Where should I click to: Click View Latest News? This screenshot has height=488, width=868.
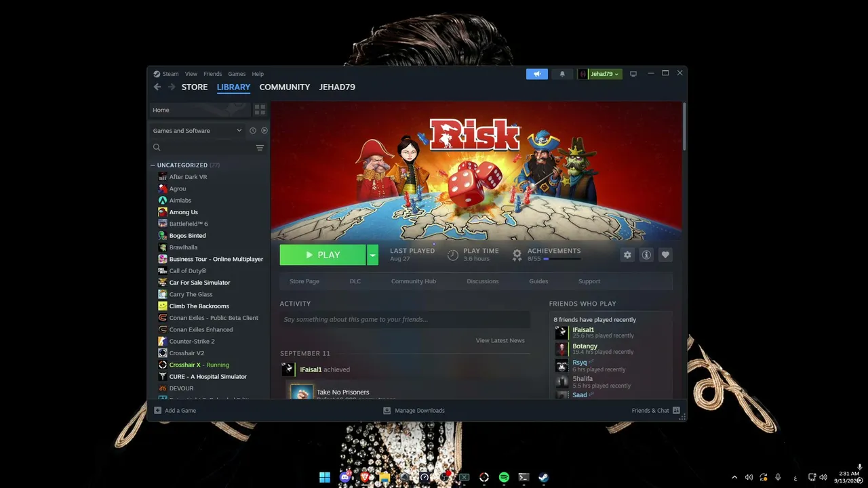(x=500, y=340)
